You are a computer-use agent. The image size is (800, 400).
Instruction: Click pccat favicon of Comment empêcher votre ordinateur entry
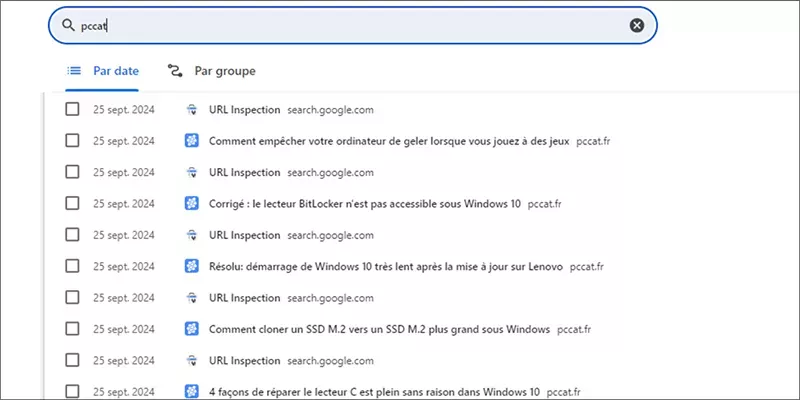191,141
